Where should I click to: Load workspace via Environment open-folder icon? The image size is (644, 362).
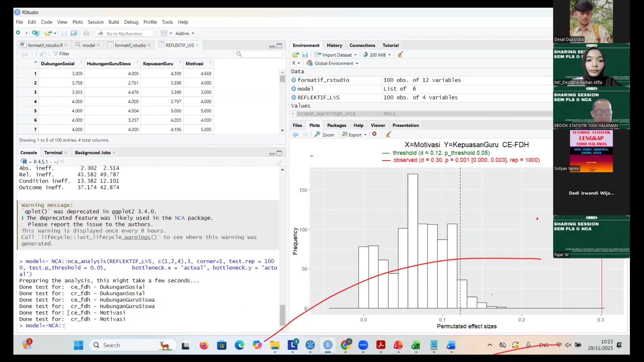[x=295, y=55]
